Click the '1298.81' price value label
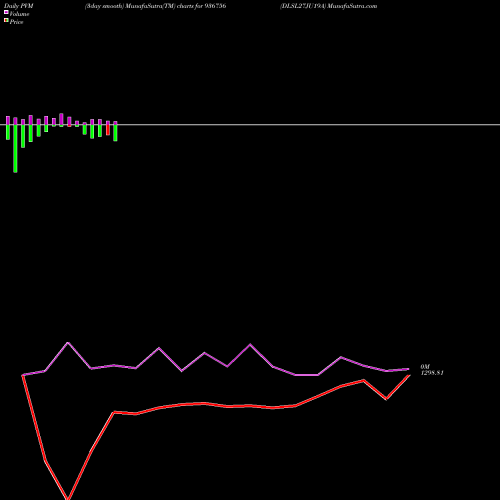This screenshot has height=500, width=500. 432,373
